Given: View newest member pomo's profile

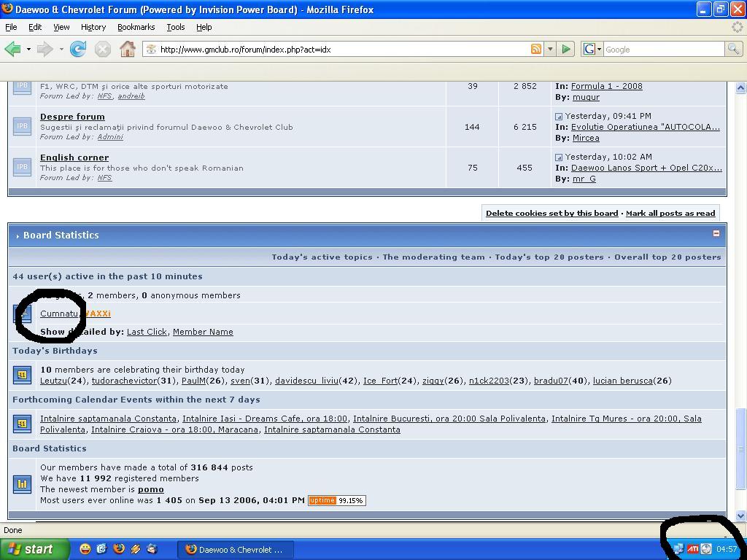Looking at the screenshot, I should (x=150, y=489).
